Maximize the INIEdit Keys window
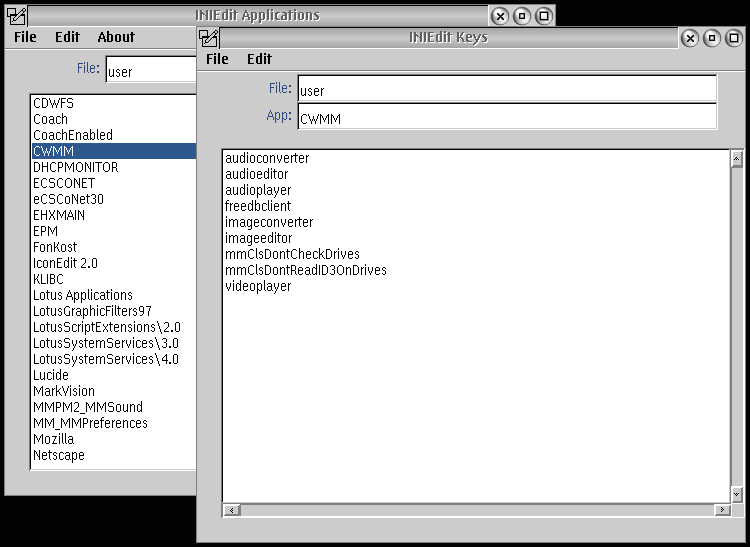The image size is (750, 547). coord(734,38)
